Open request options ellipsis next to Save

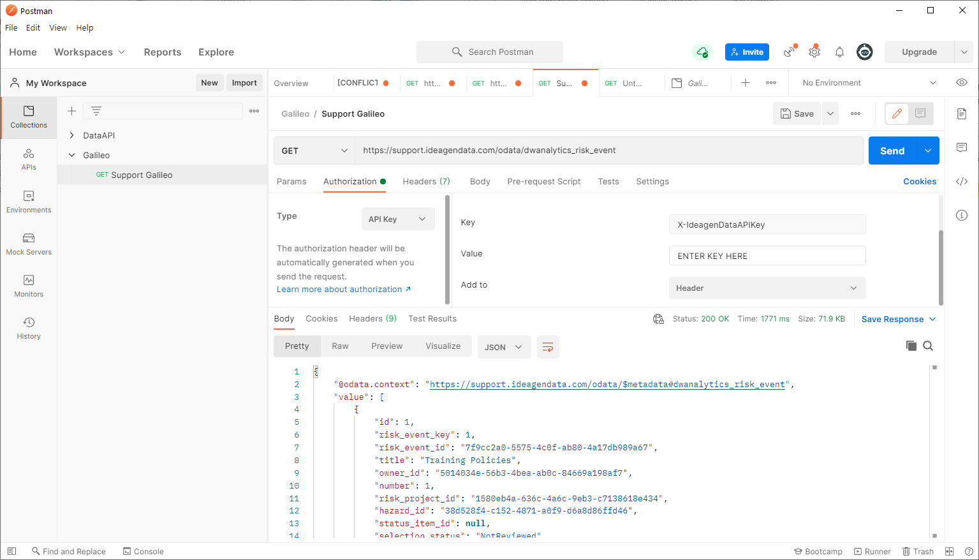[856, 114]
